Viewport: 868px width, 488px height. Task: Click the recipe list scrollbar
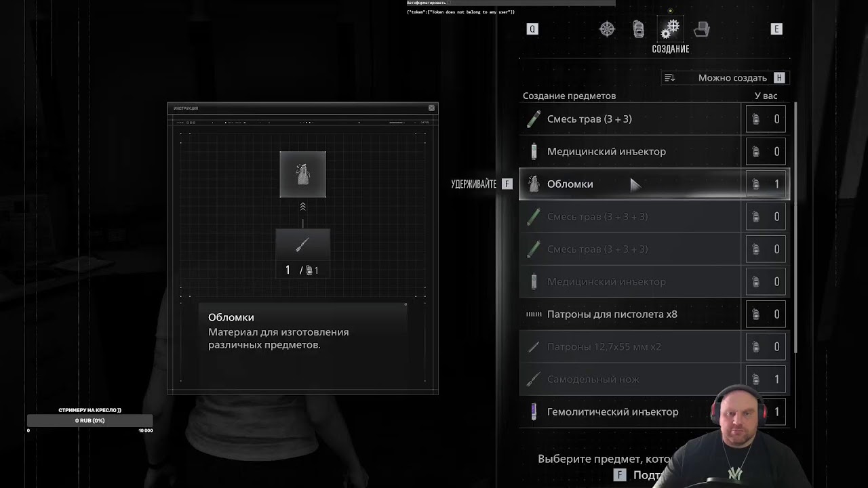795,227
